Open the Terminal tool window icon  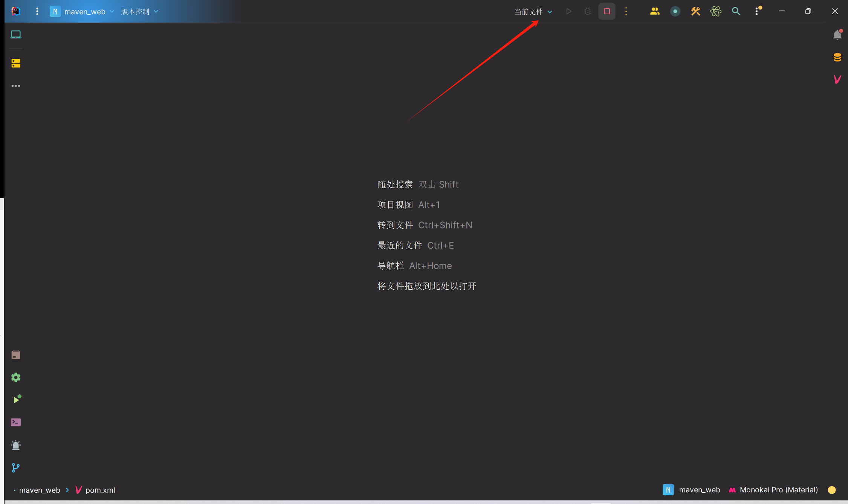[16, 422]
